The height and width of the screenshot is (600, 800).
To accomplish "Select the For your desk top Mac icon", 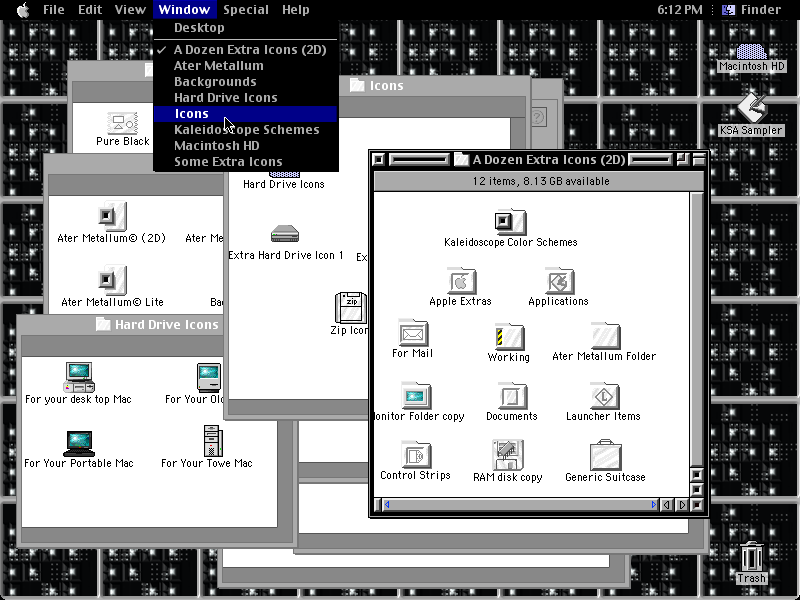I will [x=79, y=377].
